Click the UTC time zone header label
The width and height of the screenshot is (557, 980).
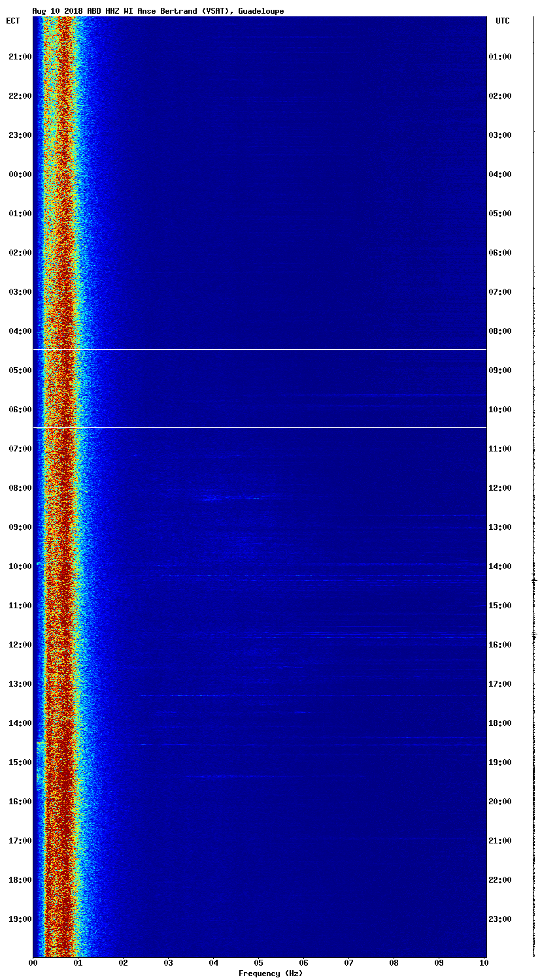[x=502, y=21]
